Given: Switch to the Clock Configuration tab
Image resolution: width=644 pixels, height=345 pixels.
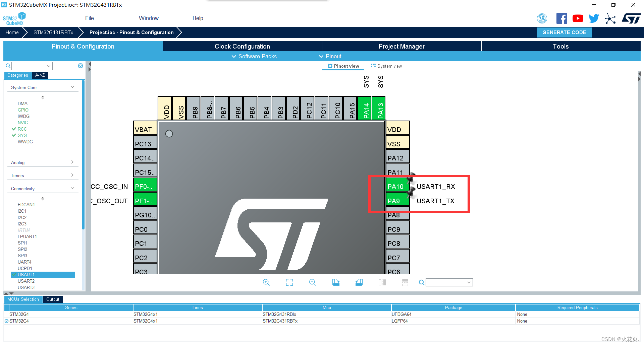Looking at the screenshot, I should (x=242, y=46).
